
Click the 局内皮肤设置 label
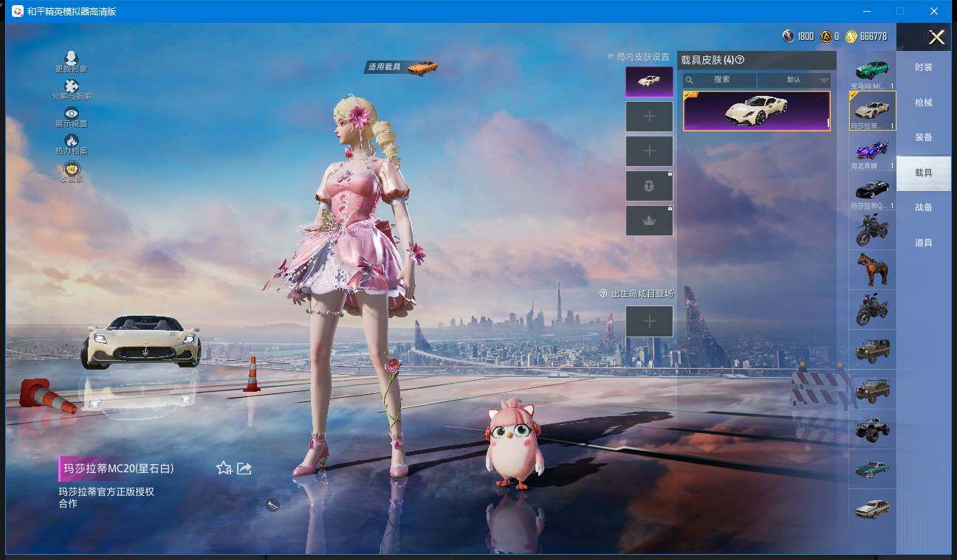[643, 57]
